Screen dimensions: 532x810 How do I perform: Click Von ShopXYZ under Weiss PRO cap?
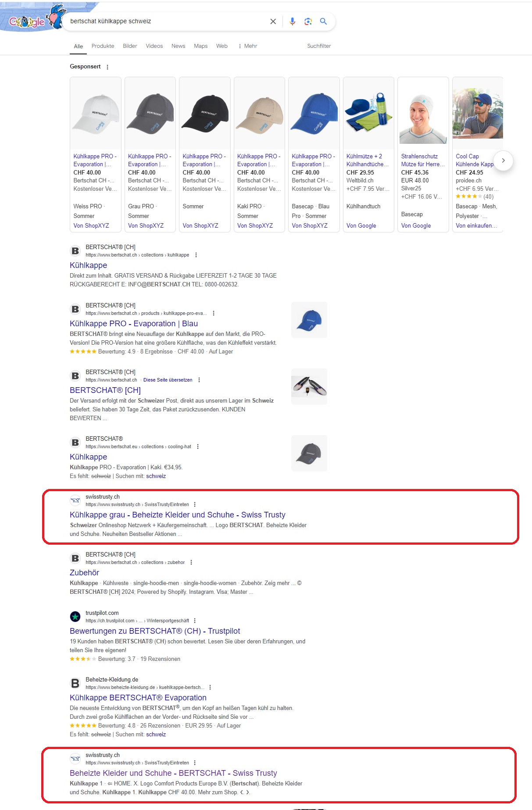(91, 226)
